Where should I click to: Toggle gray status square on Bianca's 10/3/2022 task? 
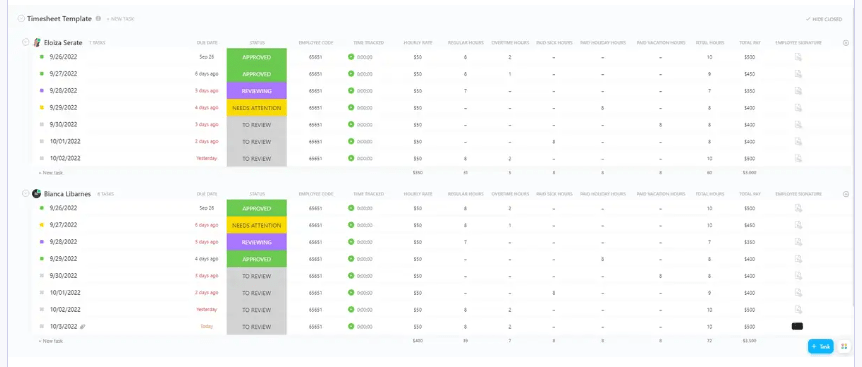[x=41, y=326]
